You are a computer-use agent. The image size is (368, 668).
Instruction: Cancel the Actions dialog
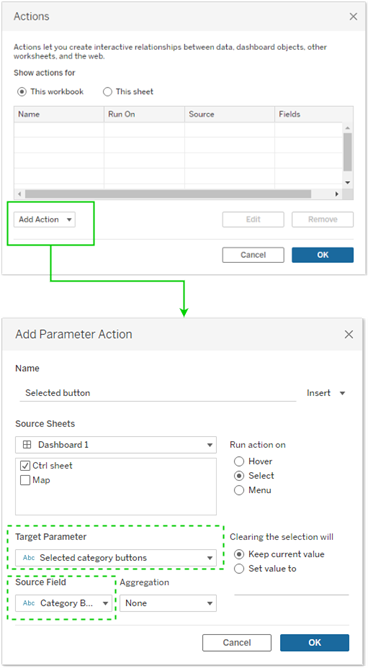point(253,255)
